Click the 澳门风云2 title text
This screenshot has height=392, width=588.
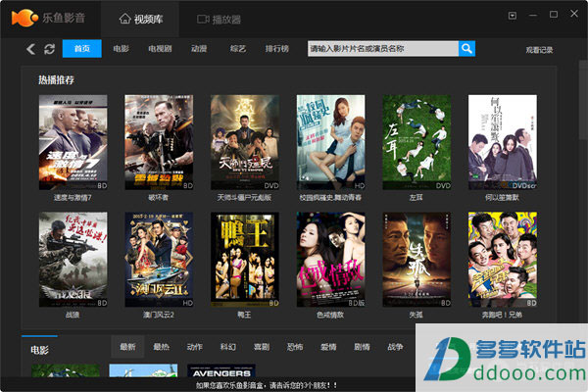[158, 315]
